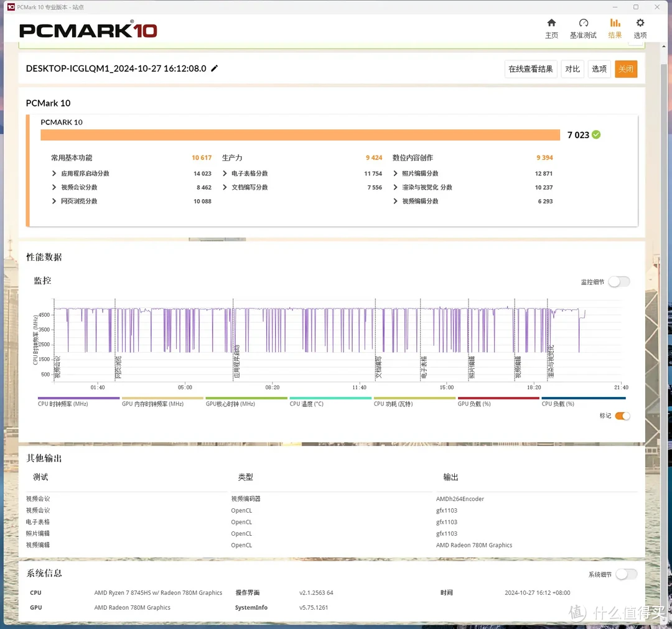Image resolution: width=672 pixels, height=629 pixels.
Task: Click the 常用基本功能 score 10 617
Action: (x=202, y=157)
